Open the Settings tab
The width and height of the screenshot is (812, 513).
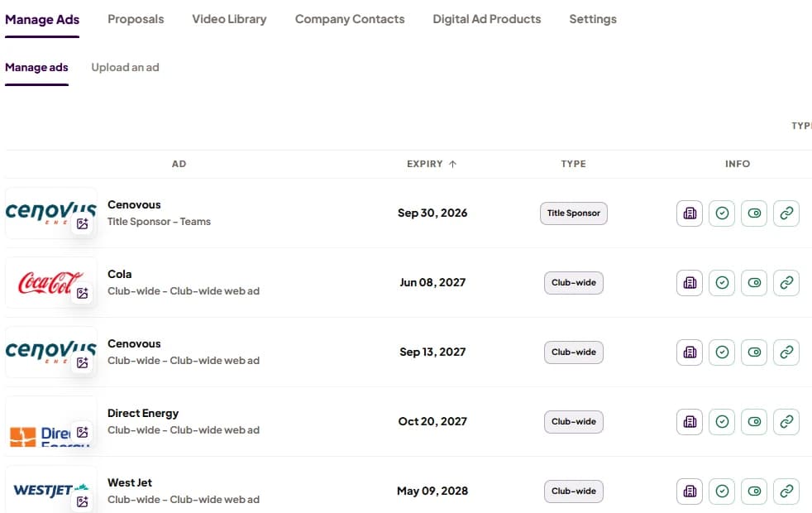pyautogui.click(x=593, y=19)
